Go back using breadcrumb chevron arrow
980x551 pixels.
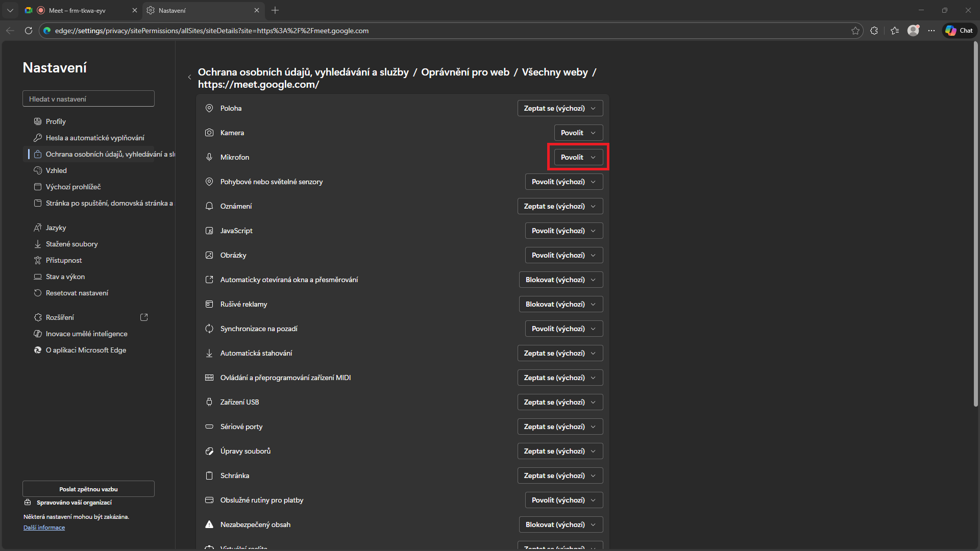pyautogui.click(x=189, y=78)
